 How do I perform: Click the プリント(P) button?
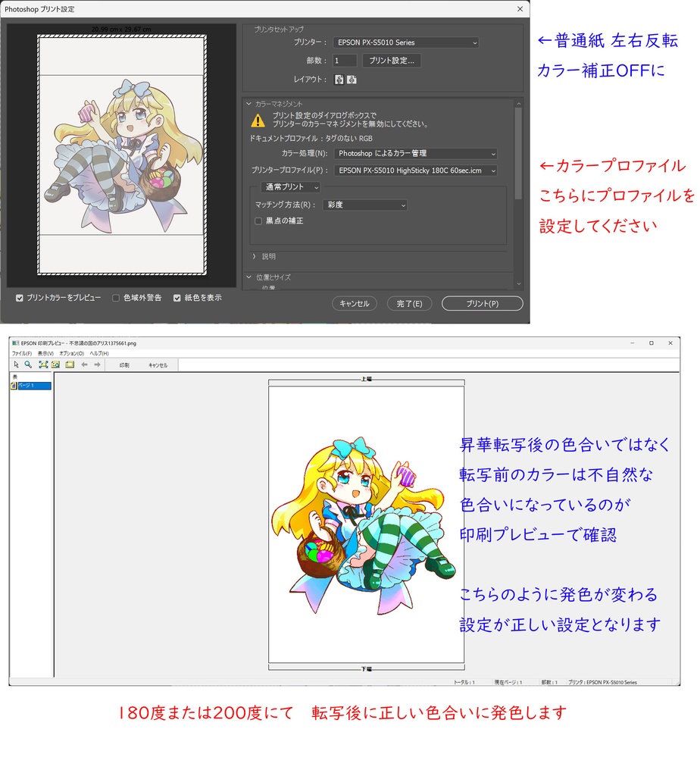(x=483, y=303)
